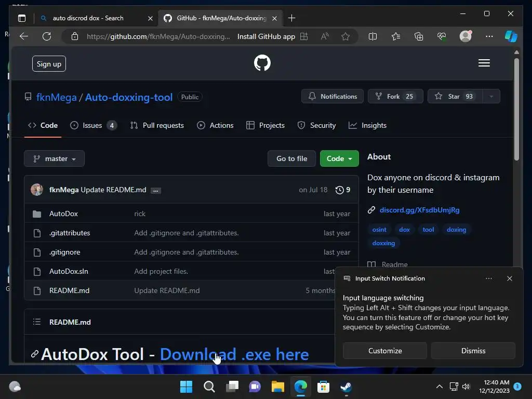Close the 'auto discrod dox - Search' tab
The width and height of the screenshot is (532, 399).
coord(150,18)
